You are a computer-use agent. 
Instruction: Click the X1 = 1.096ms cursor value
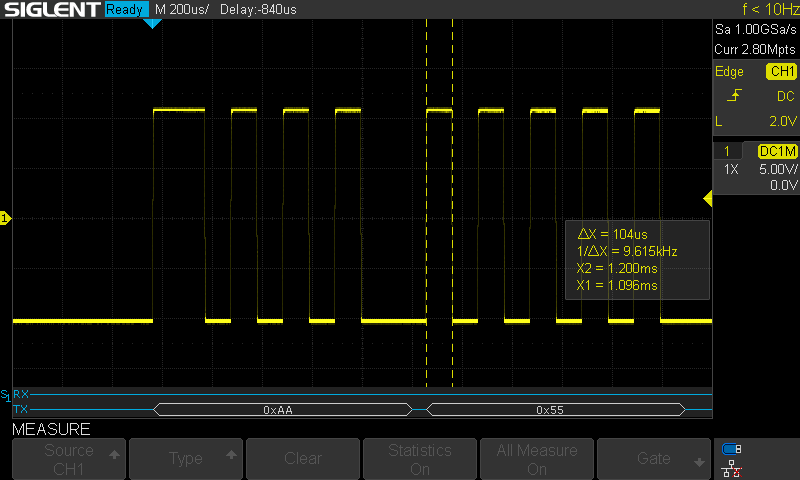pyautogui.click(x=617, y=286)
